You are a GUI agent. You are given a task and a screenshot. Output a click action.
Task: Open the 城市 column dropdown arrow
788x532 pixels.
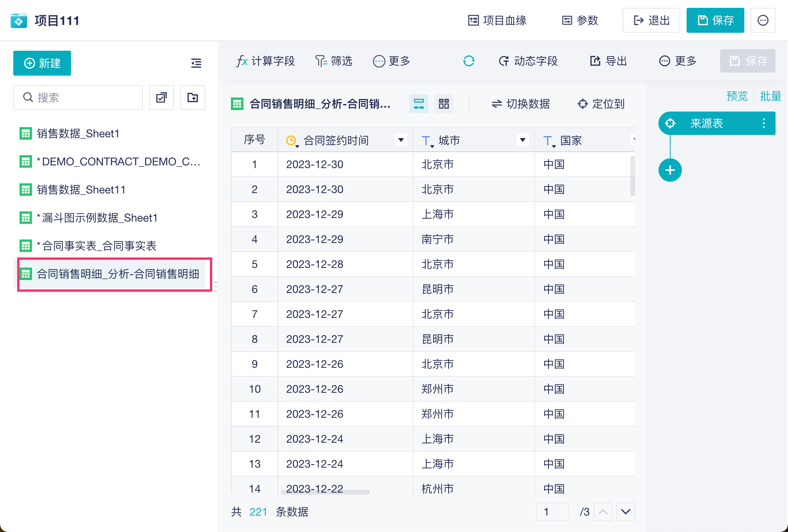pyautogui.click(x=522, y=140)
